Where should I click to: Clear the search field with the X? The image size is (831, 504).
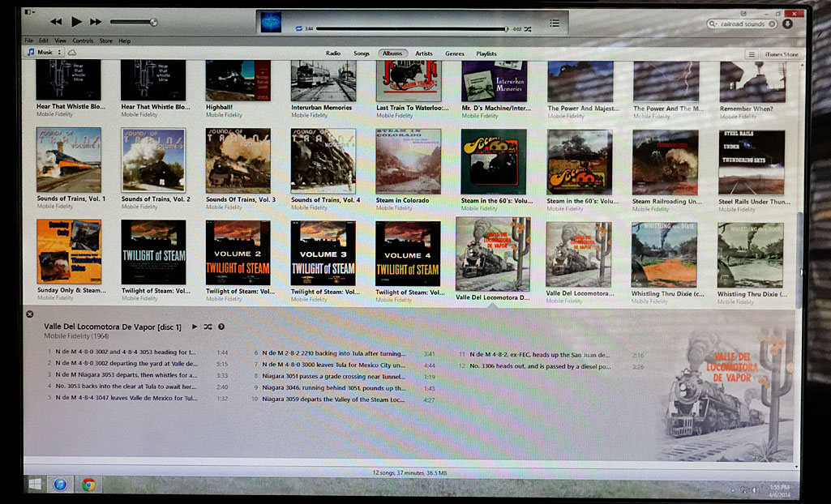coord(772,23)
